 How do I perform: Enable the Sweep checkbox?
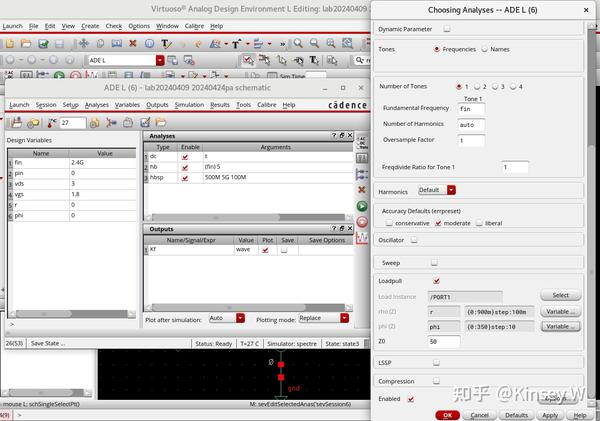click(434, 263)
